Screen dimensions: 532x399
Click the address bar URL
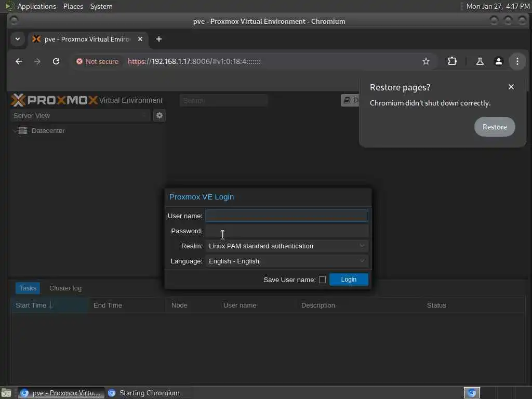click(194, 61)
